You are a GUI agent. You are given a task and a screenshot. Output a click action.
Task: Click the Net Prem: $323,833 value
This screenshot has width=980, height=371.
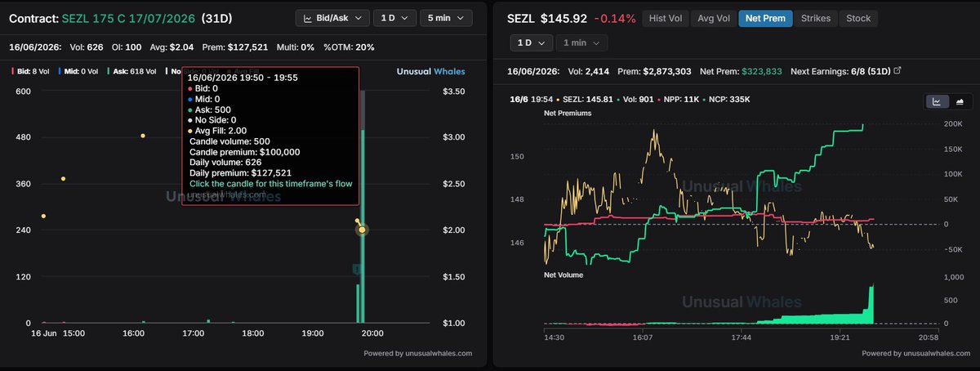pos(740,71)
